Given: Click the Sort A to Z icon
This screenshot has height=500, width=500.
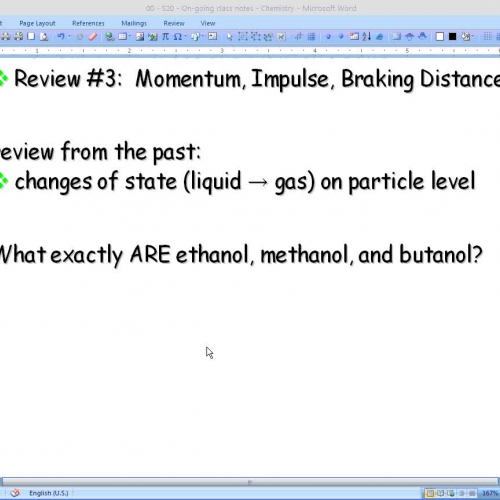Looking at the screenshot, I should 367,37.
